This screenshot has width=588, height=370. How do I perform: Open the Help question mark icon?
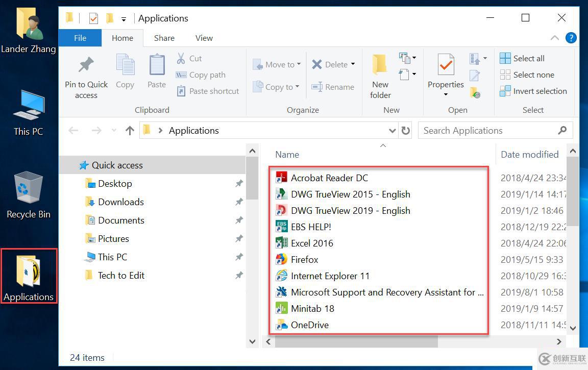click(x=571, y=38)
